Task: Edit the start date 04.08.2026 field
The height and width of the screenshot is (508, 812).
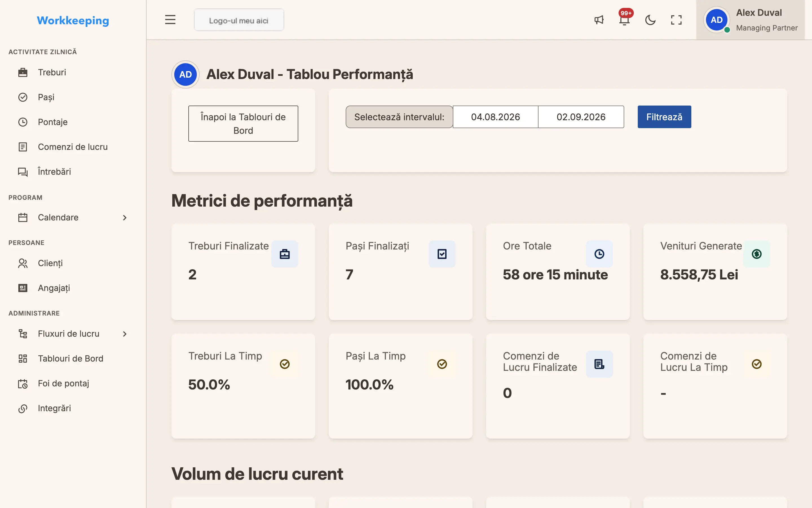Action: (495, 117)
